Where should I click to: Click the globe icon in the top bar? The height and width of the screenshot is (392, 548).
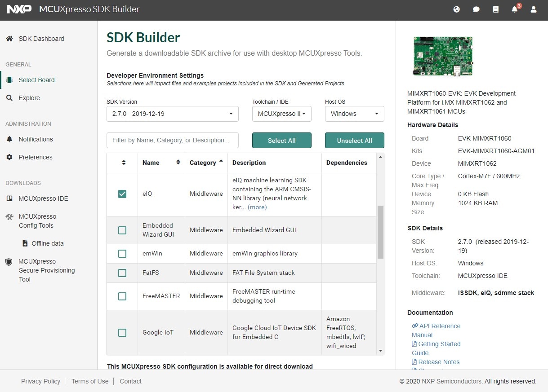[456, 9]
